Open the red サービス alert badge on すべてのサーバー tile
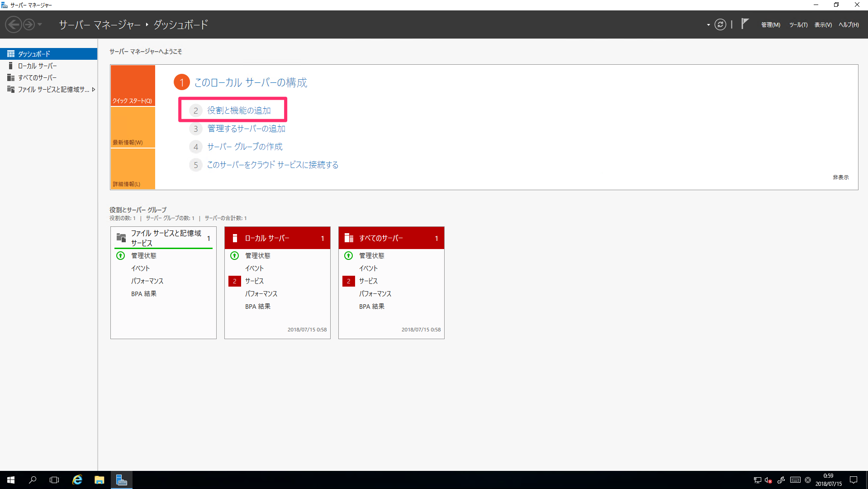 [x=348, y=281]
